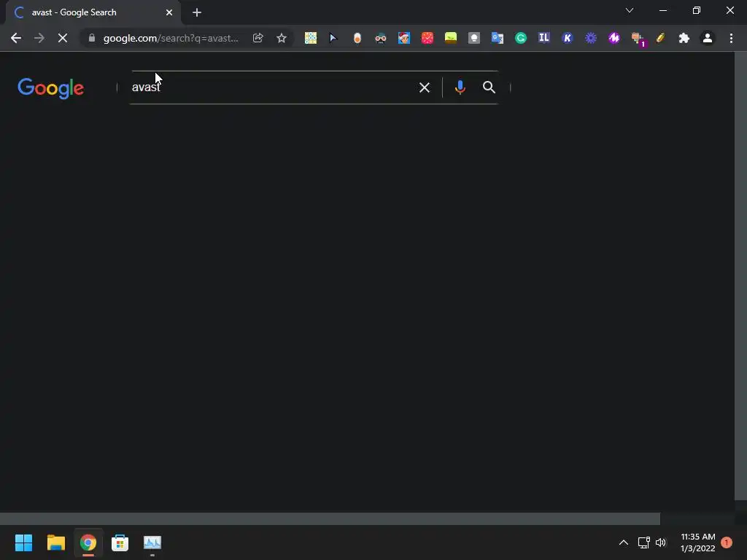
Task: Close the avast - Google Search tab
Action: tap(169, 12)
